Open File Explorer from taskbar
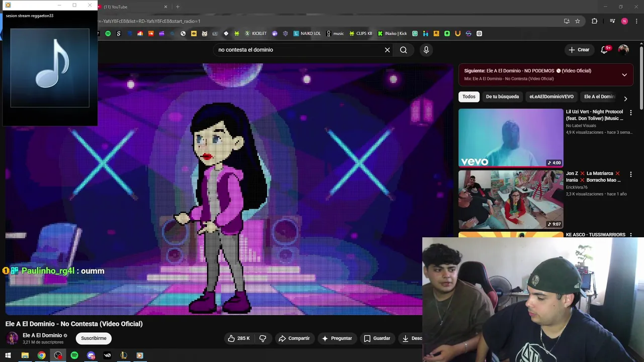 (25, 355)
